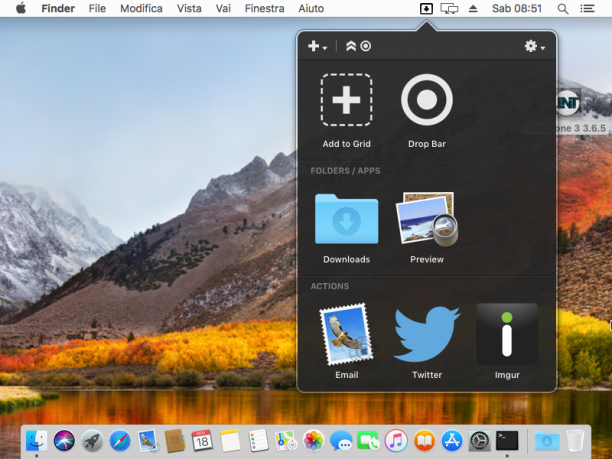This screenshot has width=612, height=459.
Task: Open App Store in the Dock
Action: 452,441
